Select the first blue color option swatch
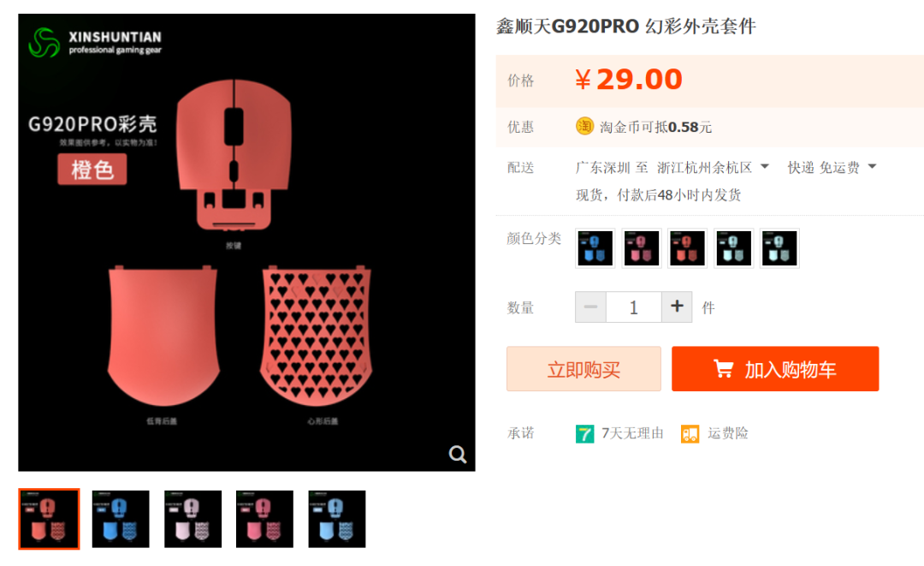The image size is (924, 566). 595,248
